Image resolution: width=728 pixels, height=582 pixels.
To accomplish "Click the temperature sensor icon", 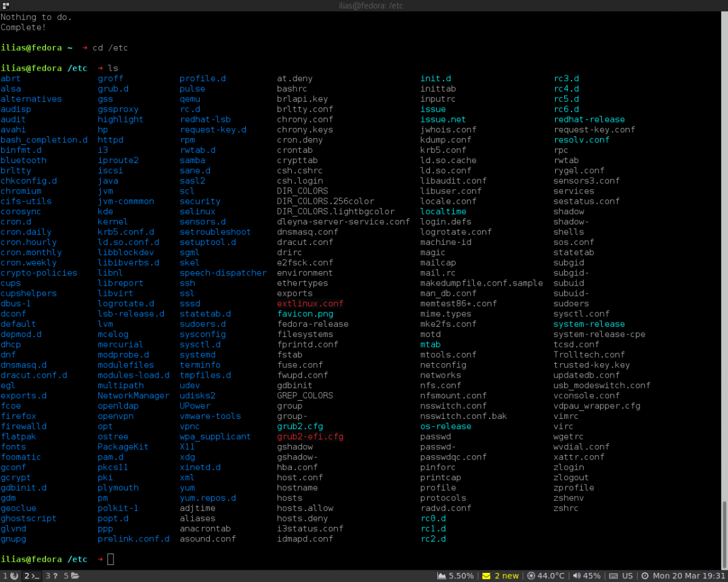I will 531,576.
